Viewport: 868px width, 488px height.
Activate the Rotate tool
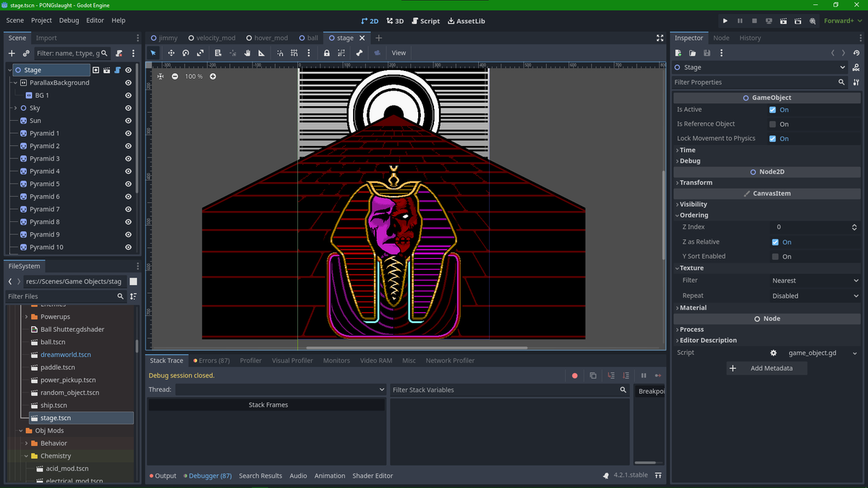click(x=186, y=52)
